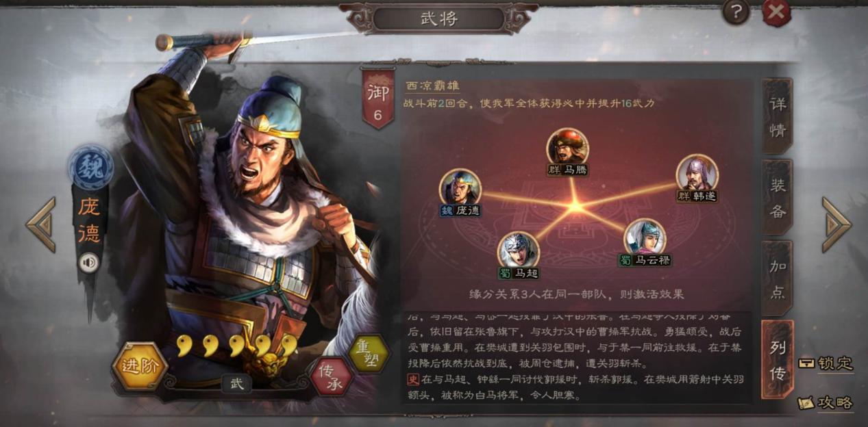The width and height of the screenshot is (868, 427).
Task: Open the question mark help icon
Action: (x=736, y=12)
